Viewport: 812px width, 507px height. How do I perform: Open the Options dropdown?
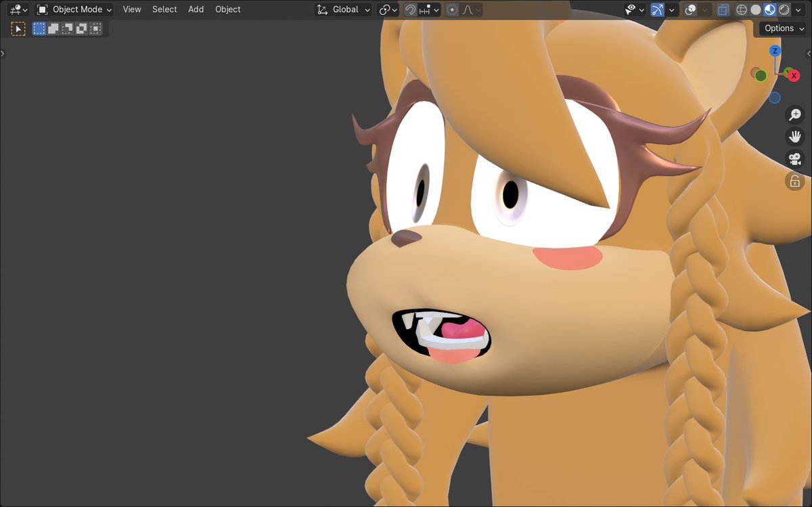(x=784, y=28)
